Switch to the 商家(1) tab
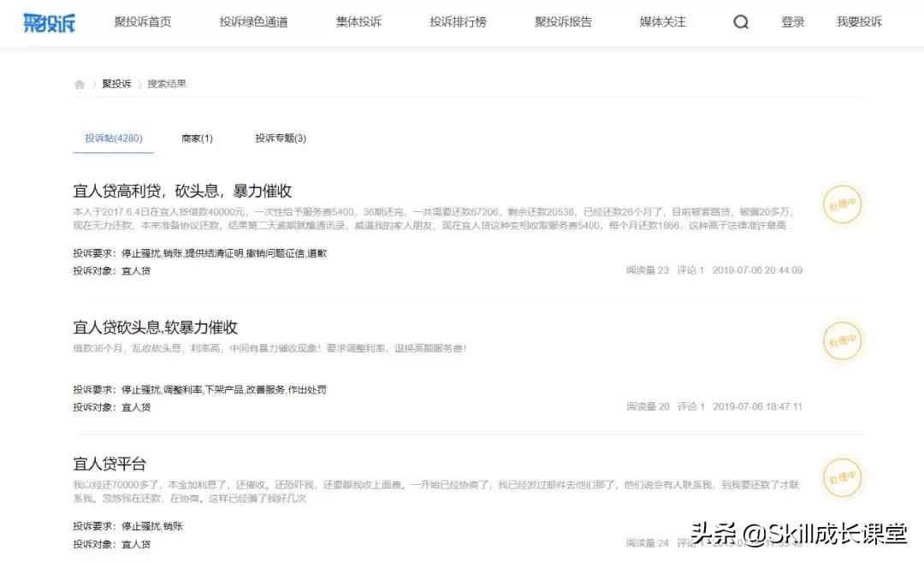 196,138
